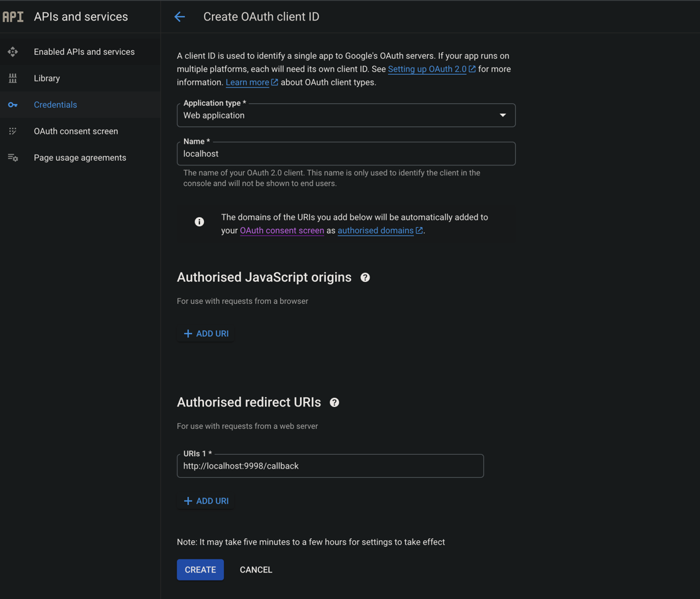This screenshot has width=700, height=599.
Task: Open help for Authorised redirect URIs
Action: point(334,402)
